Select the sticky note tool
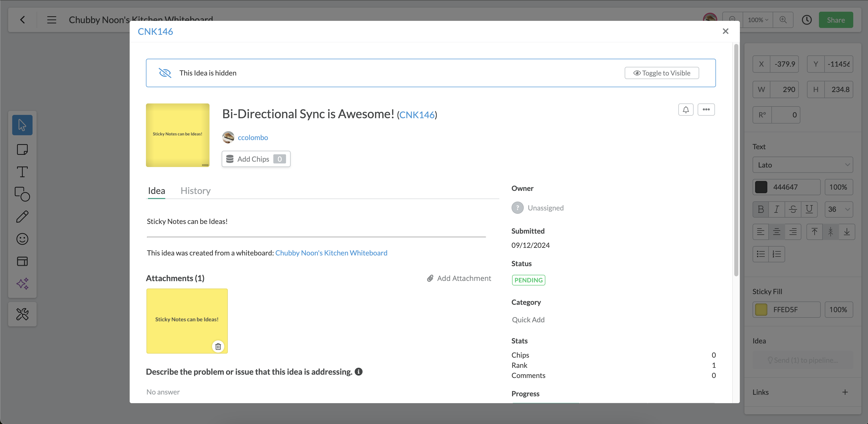Viewport: 868px width, 424px height. click(x=22, y=149)
